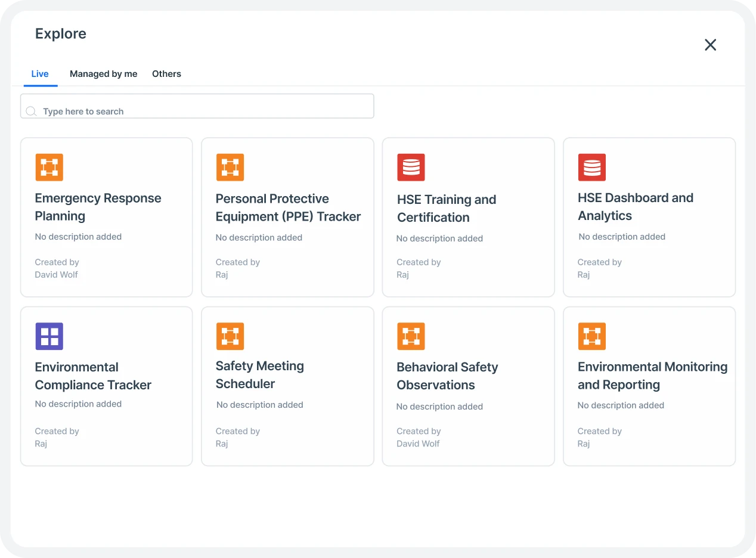Open the Emergency Response Planning title
The image size is (756, 558).
click(x=98, y=207)
